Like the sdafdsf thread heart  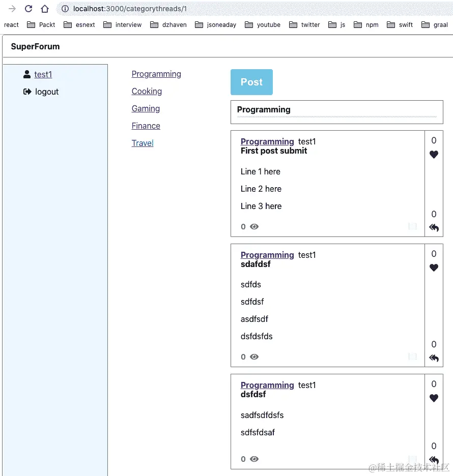[x=434, y=267]
